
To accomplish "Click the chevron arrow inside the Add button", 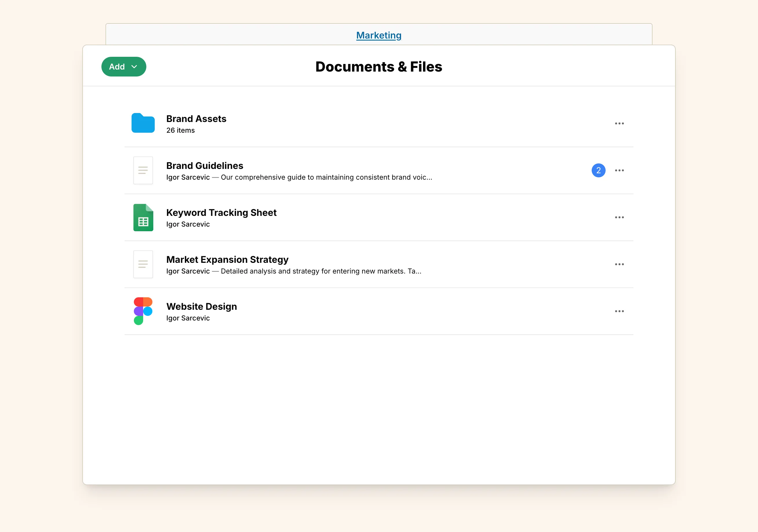I will (135, 66).
